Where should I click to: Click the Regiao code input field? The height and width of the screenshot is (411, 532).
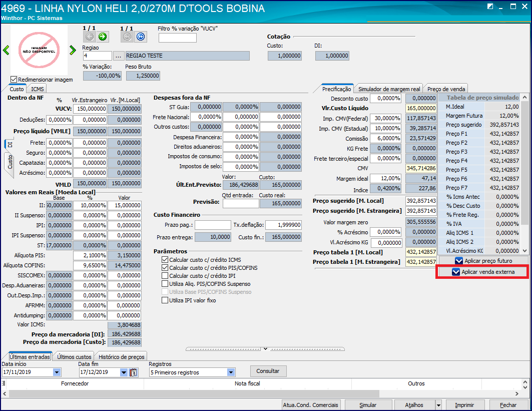98,56
